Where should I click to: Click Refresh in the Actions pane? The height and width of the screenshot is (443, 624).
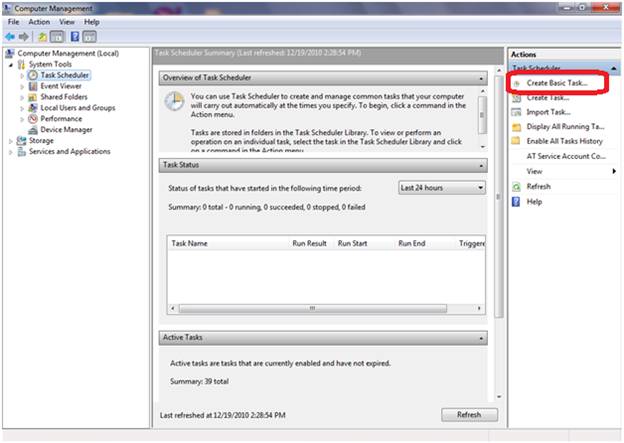coord(538,186)
